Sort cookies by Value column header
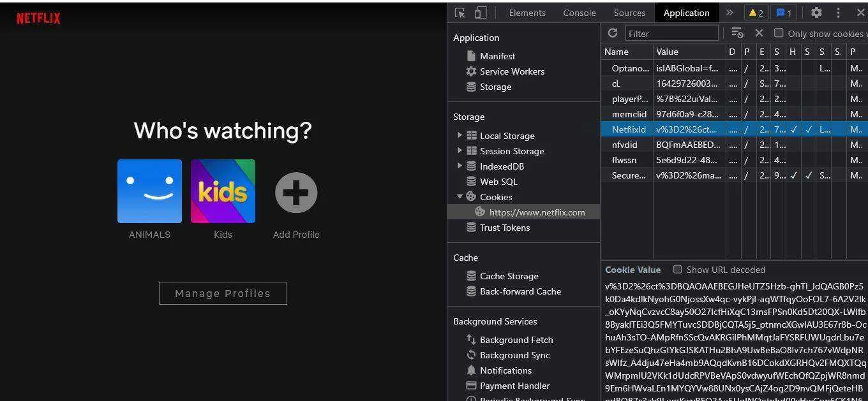 689,52
